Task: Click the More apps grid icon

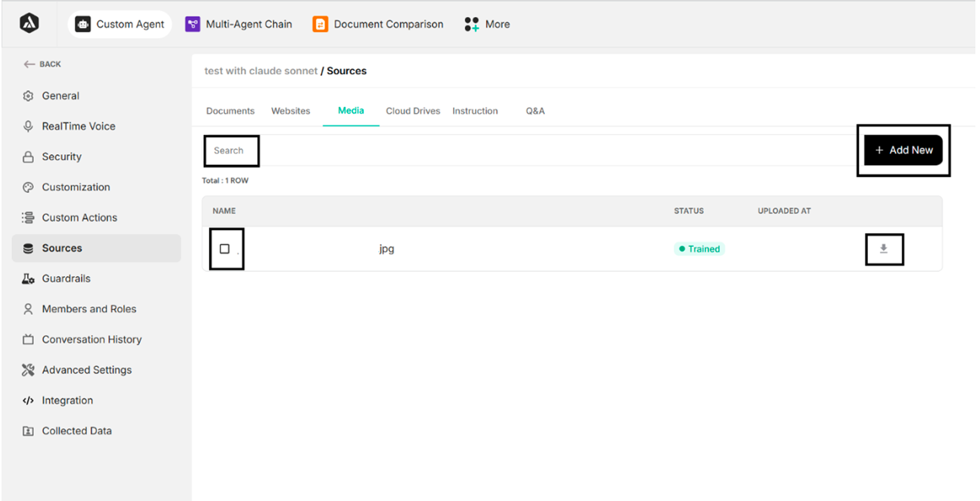Action: point(471,24)
